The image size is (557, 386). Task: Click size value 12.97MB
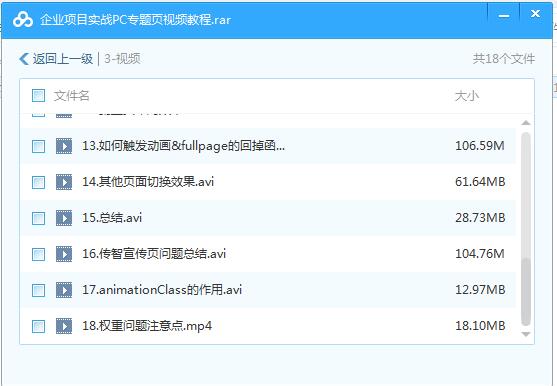(480, 289)
